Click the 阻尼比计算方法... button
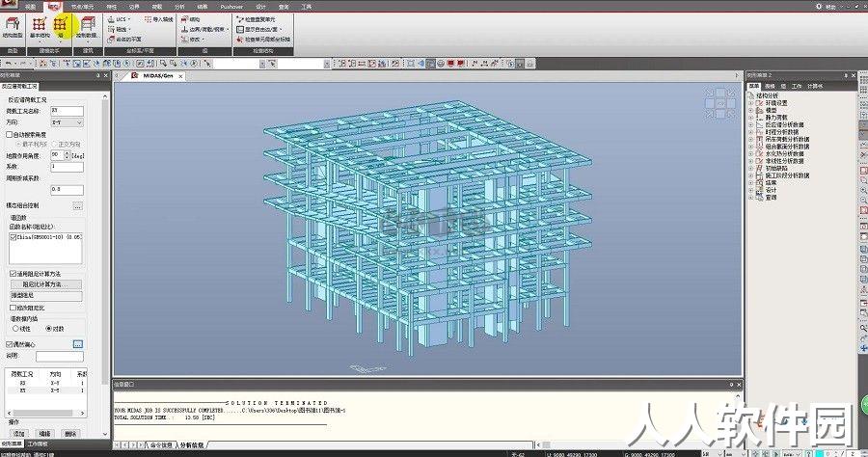The height and width of the screenshot is (457, 868). pos(46,284)
